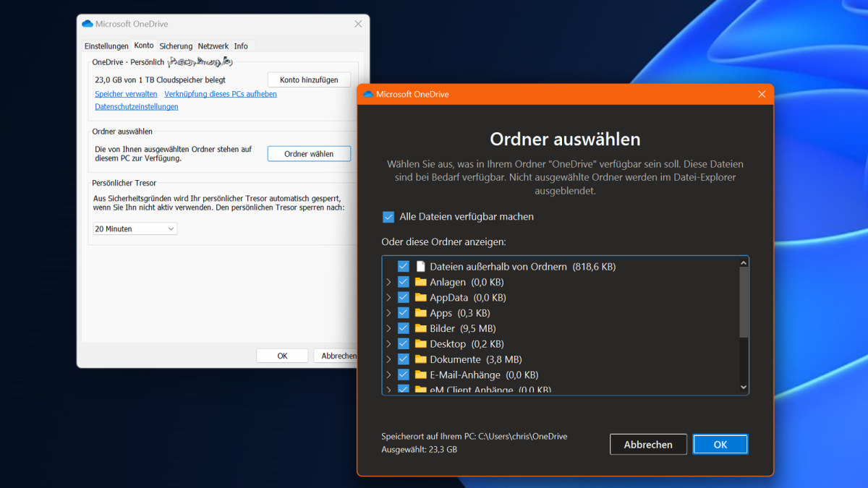This screenshot has width=868, height=488.
Task: Click the AppData folder icon
Action: click(x=421, y=297)
